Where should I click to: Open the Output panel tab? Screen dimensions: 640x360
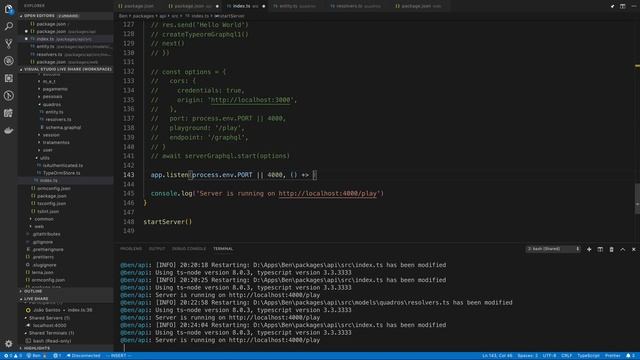click(x=157, y=249)
